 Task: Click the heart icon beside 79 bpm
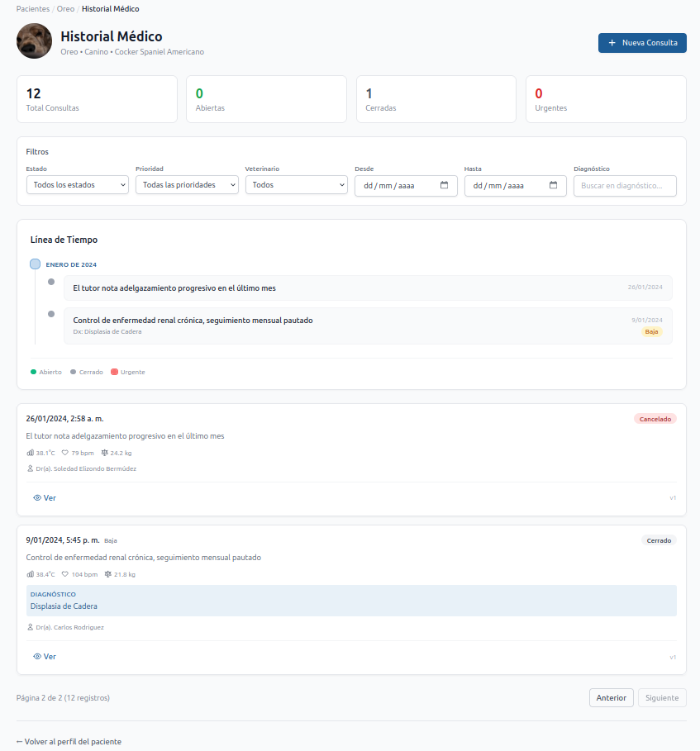pyautogui.click(x=65, y=453)
